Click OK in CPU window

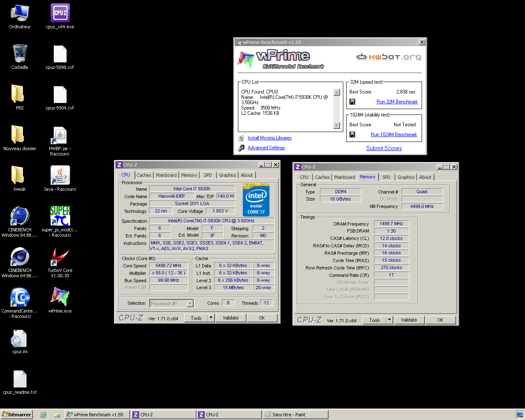pos(262,318)
